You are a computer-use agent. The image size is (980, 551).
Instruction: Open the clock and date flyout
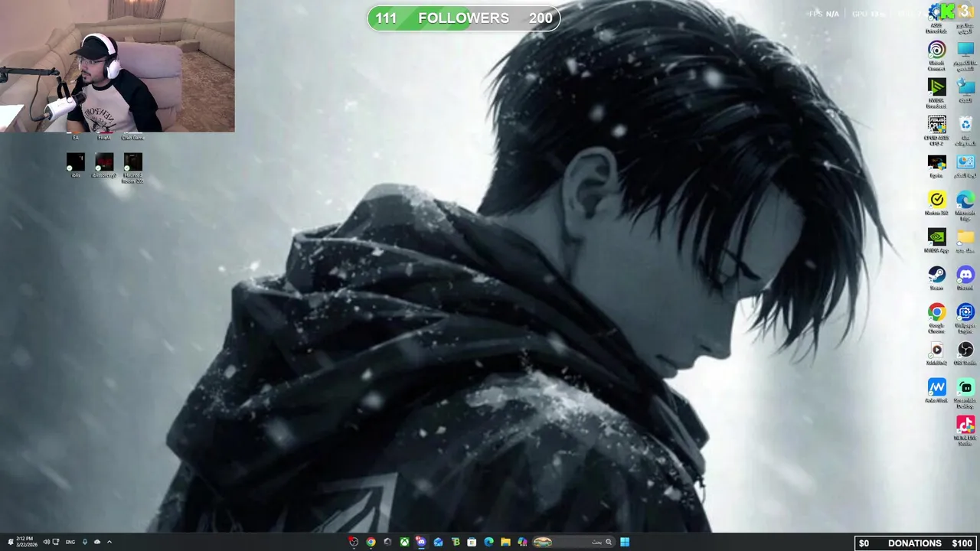pyautogui.click(x=27, y=542)
